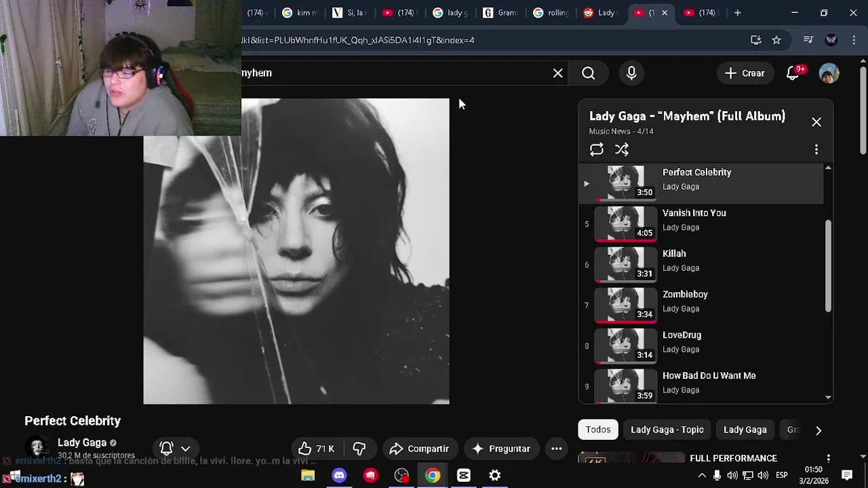Open the YouTube account avatar menu
The image size is (868, 488).
point(829,73)
